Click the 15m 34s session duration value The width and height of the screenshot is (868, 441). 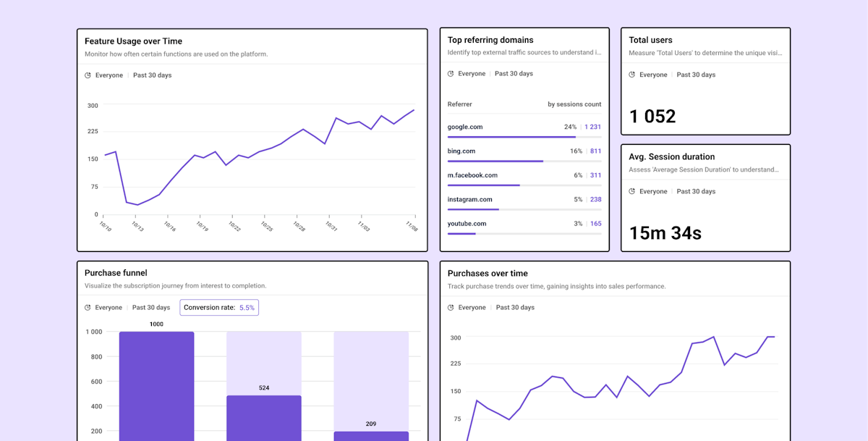(x=665, y=233)
